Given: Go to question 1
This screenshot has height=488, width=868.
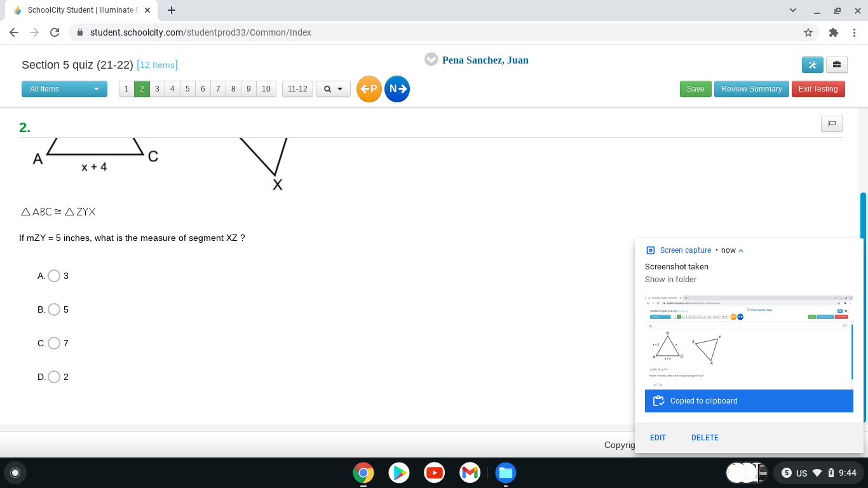Looking at the screenshot, I should pos(126,89).
